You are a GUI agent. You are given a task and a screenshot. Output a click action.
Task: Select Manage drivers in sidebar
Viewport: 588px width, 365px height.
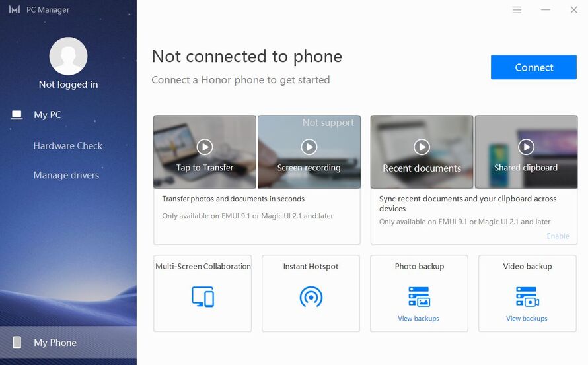(66, 175)
